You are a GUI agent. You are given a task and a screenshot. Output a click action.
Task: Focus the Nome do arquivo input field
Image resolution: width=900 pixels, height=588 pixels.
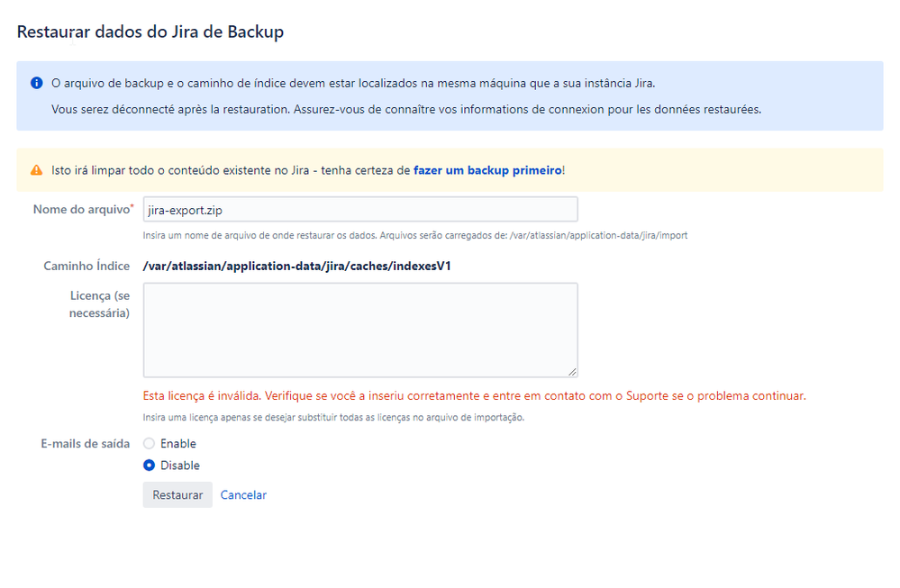tap(360, 210)
